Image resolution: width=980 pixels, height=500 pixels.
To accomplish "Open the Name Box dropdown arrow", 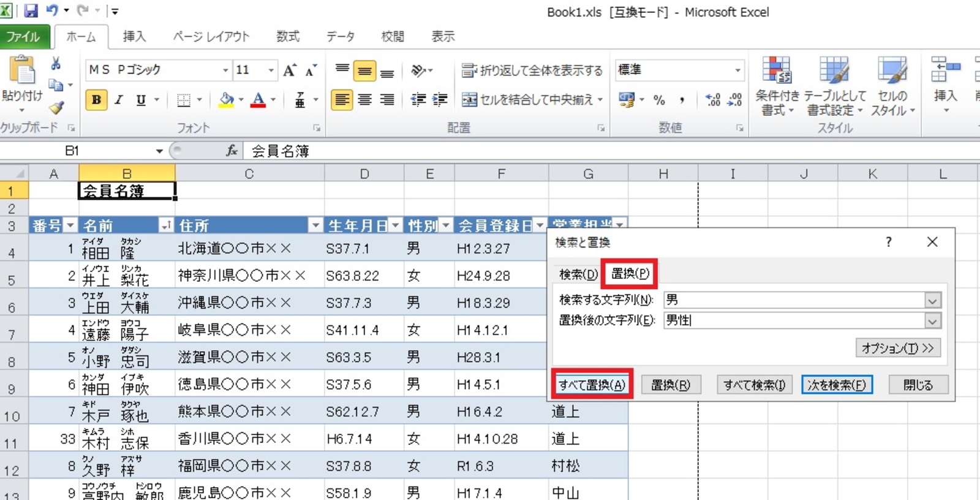I will [x=159, y=151].
